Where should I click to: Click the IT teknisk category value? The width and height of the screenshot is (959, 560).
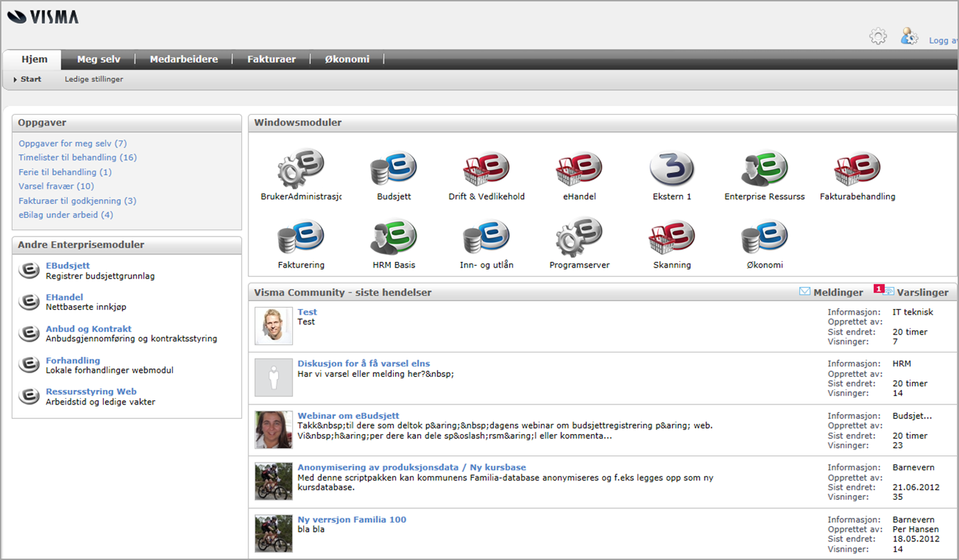tap(913, 312)
